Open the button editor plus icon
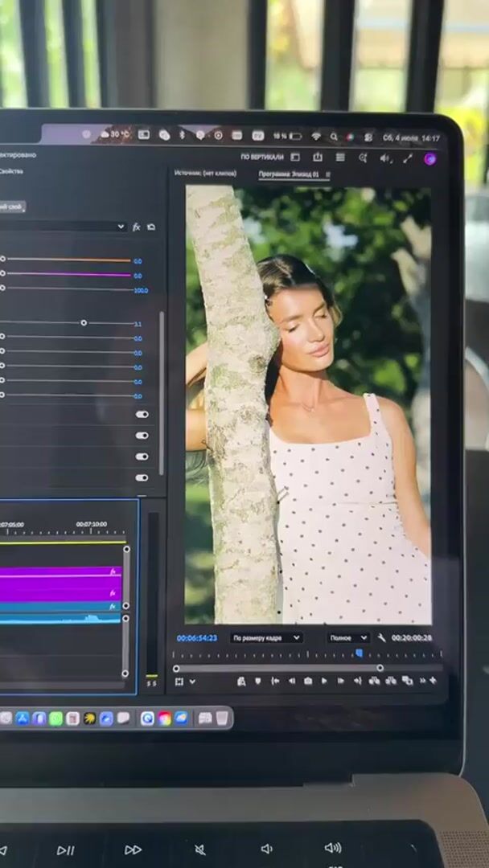This screenshot has height=868, width=489. tap(433, 681)
